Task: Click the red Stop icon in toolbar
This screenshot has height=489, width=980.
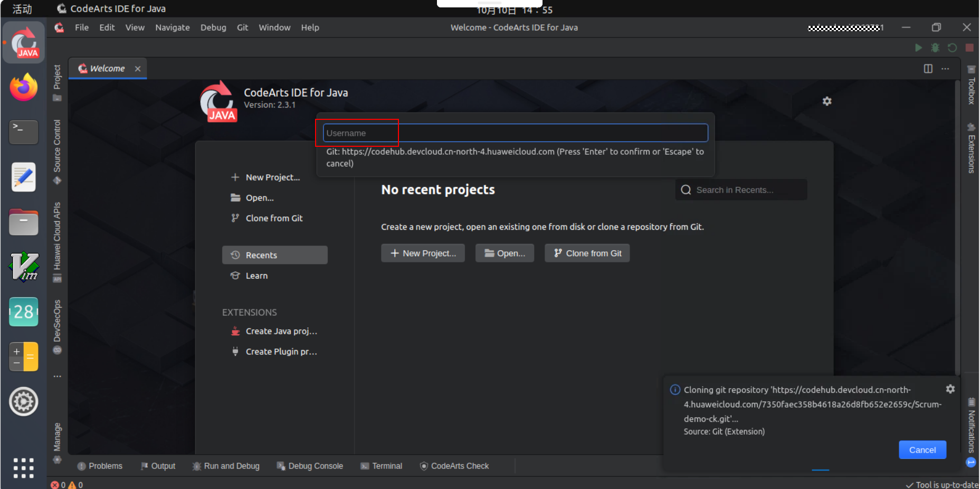Action: click(969, 48)
